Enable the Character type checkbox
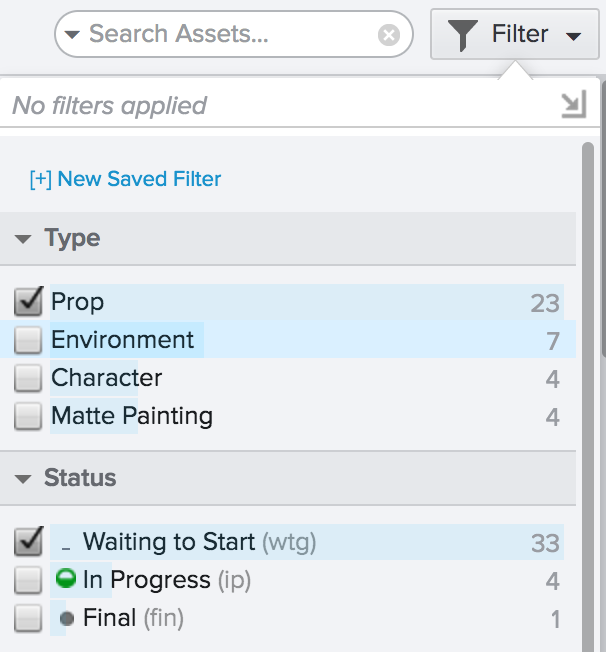 click(28, 378)
